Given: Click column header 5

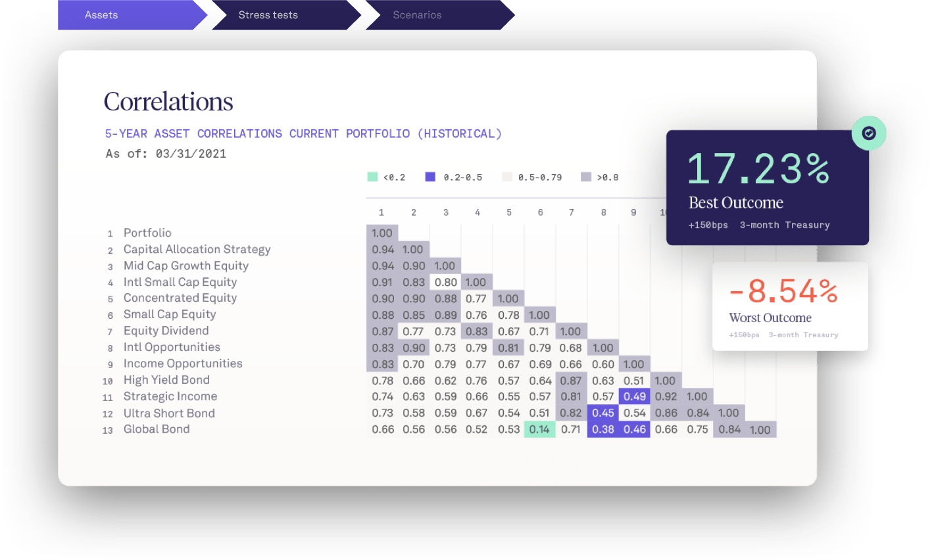Looking at the screenshot, I should point(509,212).
